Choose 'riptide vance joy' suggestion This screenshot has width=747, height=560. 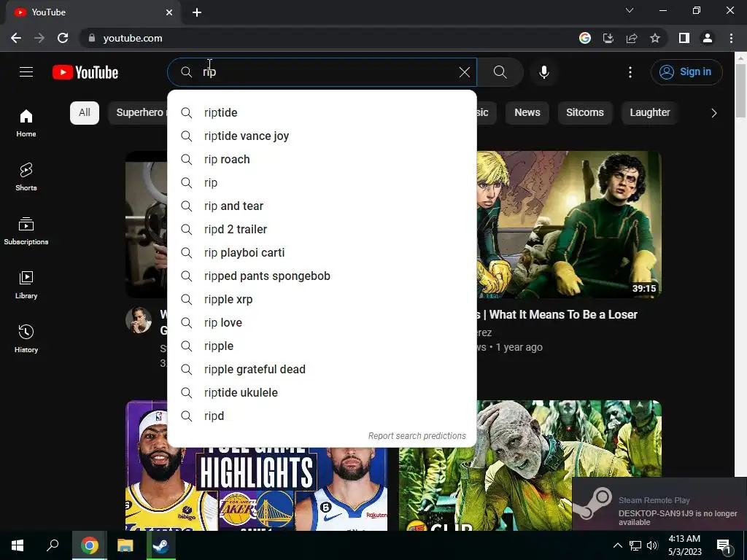coord(322,136)
